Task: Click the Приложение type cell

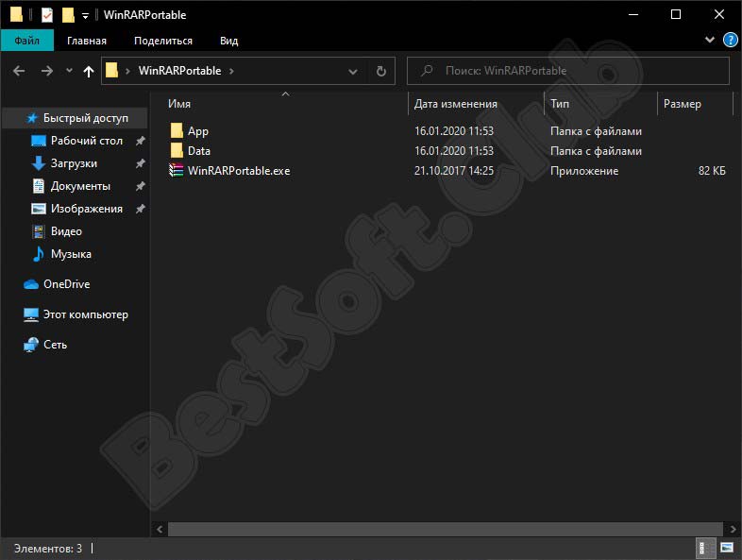Action: (x=584, y=171)
